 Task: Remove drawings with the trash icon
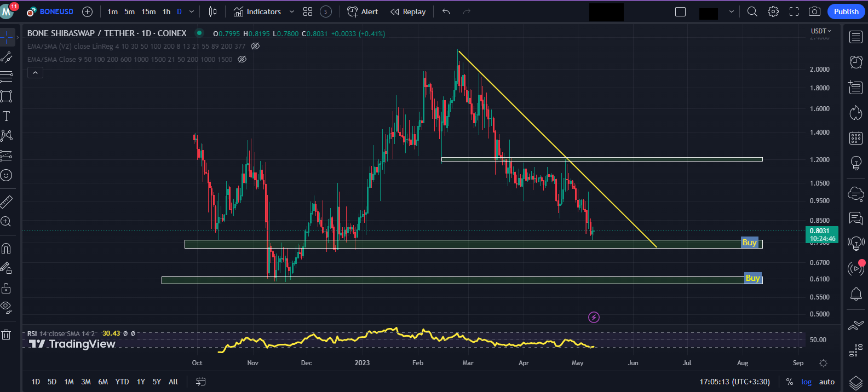click(x=7, y=335)
